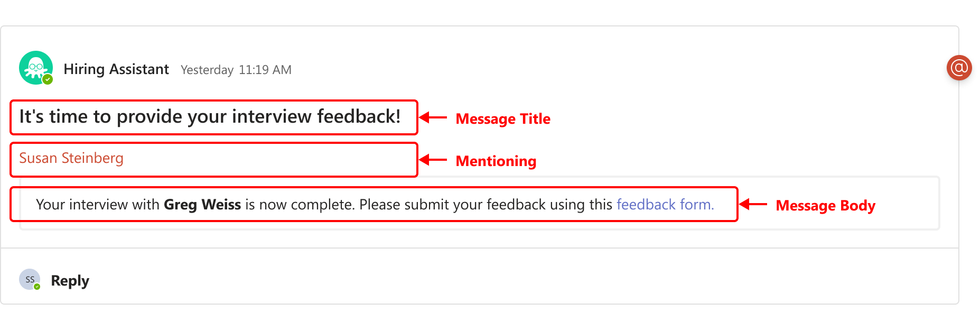The image size is (980, 330).
Task: Click the interview feedback message title
Action: 210,116
